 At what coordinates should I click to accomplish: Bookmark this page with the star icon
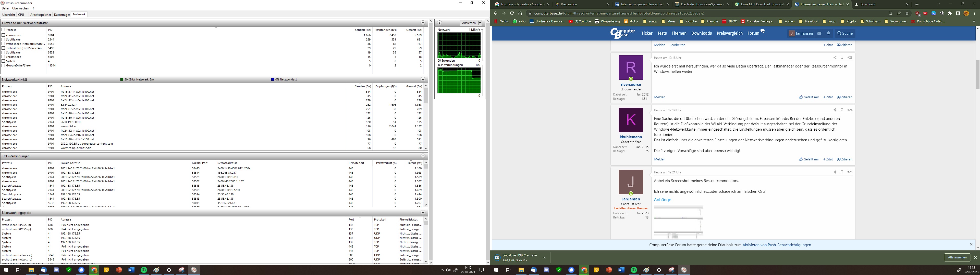click(907, 13)
